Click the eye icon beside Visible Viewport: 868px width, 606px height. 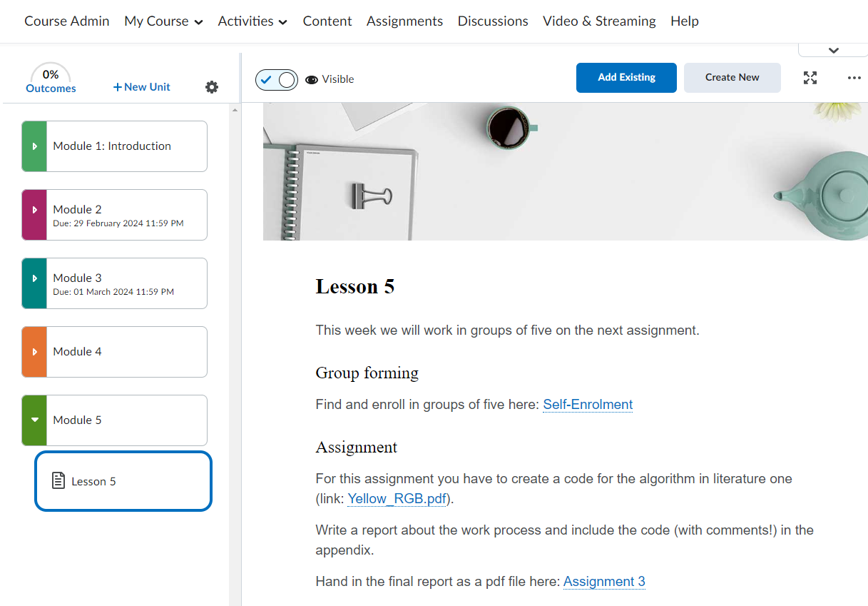[312, 79]
